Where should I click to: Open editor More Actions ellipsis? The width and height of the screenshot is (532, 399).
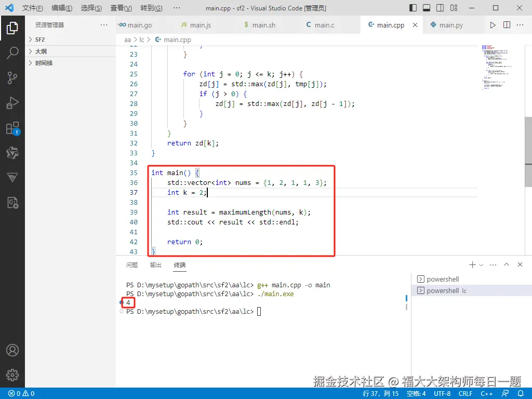(x=520, y=25)
